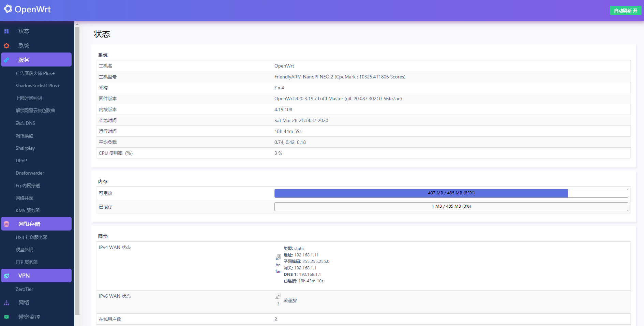The height and width of the screenshot is (326, 644).
Task: Open 硬盘休眠 page
Action: [24, 250]
